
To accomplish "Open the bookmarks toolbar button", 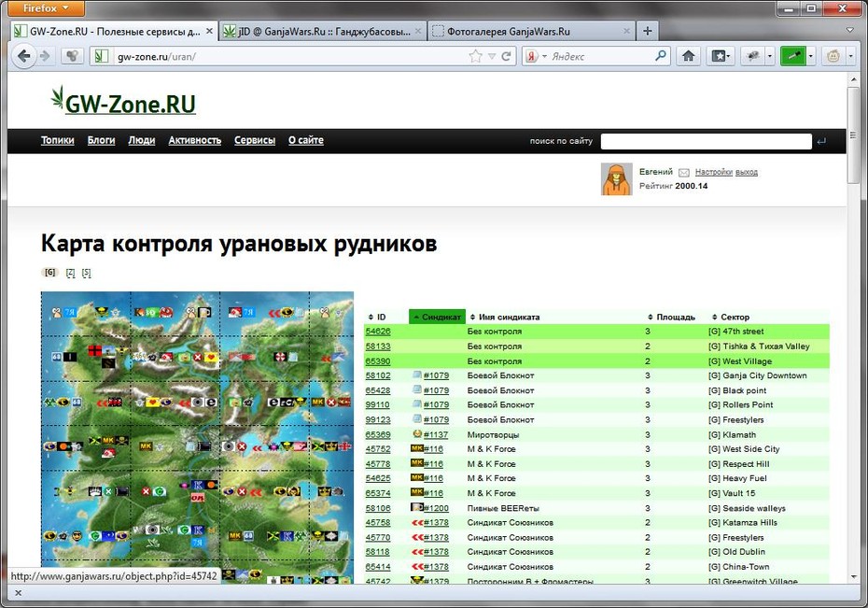I will click(721, 56).
